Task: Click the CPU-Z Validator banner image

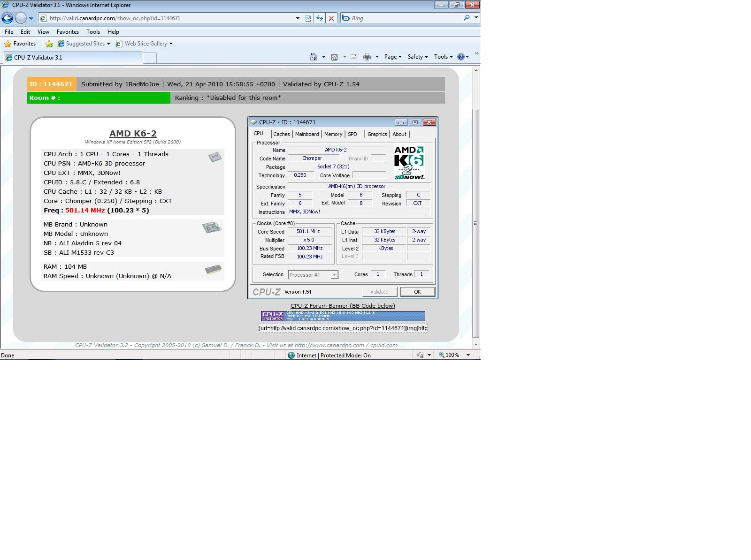Action: 343,316
